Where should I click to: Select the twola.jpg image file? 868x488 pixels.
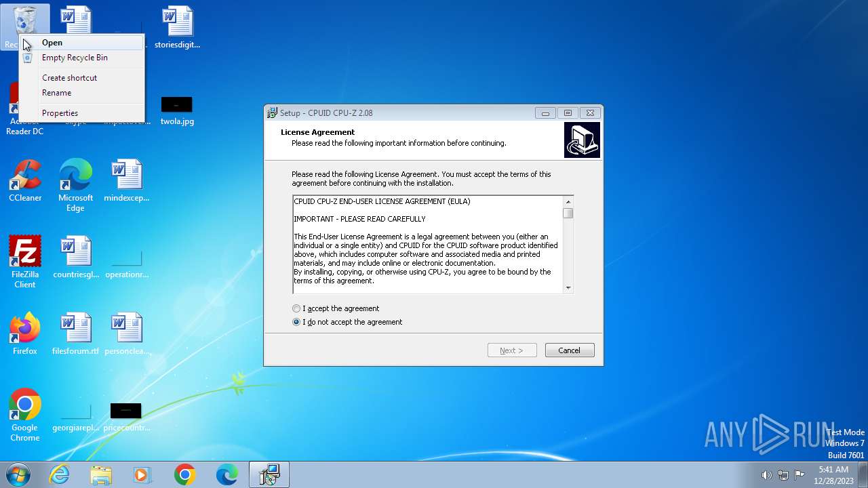[177, 112]
